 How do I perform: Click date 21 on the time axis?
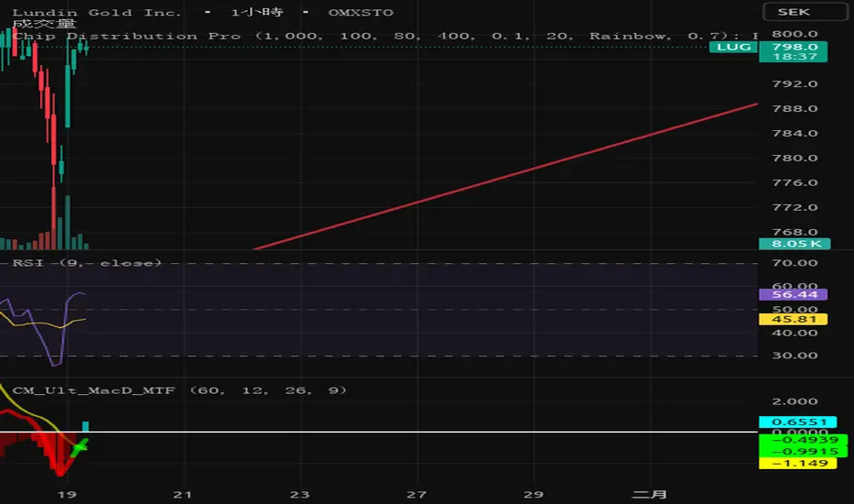pos(182,495)
